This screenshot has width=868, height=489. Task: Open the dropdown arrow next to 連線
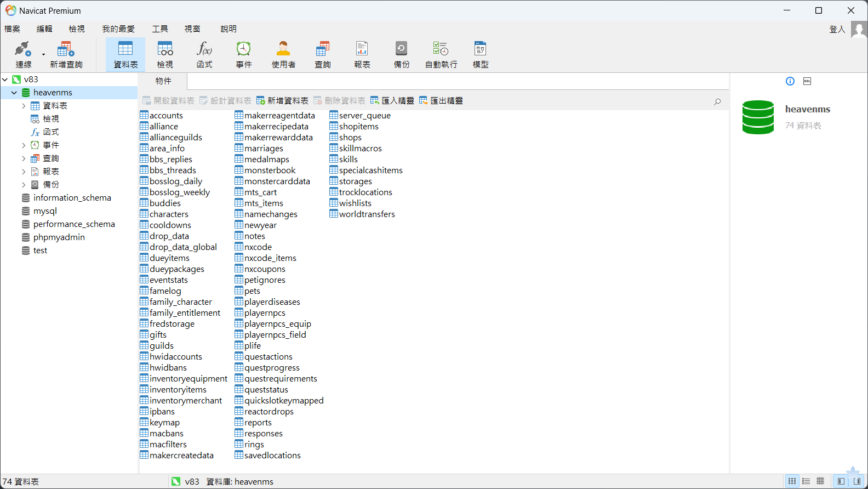tap(43, 54)
